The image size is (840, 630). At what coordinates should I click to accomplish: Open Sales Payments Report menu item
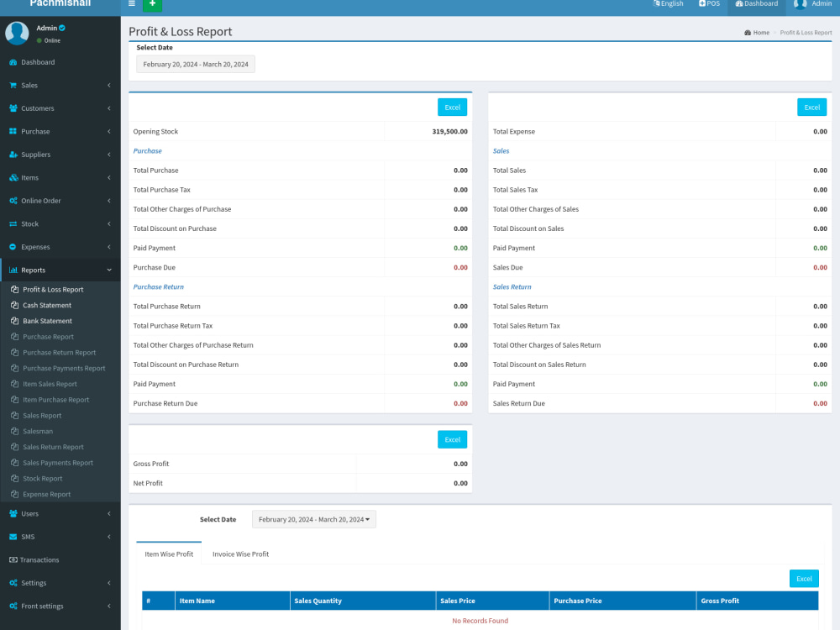click(x=58, y=462)
